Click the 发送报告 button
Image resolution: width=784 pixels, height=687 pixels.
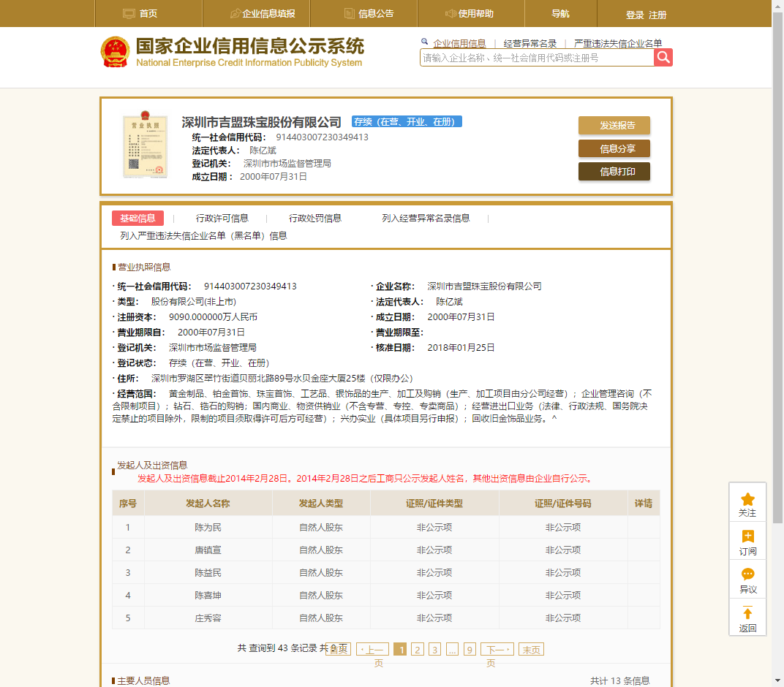point(614,126)
